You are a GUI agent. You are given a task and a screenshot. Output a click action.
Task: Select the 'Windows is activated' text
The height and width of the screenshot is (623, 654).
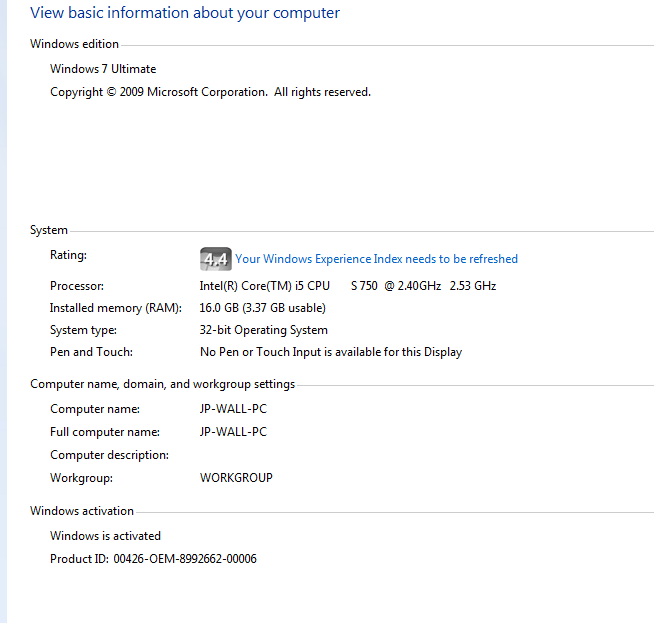(105, 536)
